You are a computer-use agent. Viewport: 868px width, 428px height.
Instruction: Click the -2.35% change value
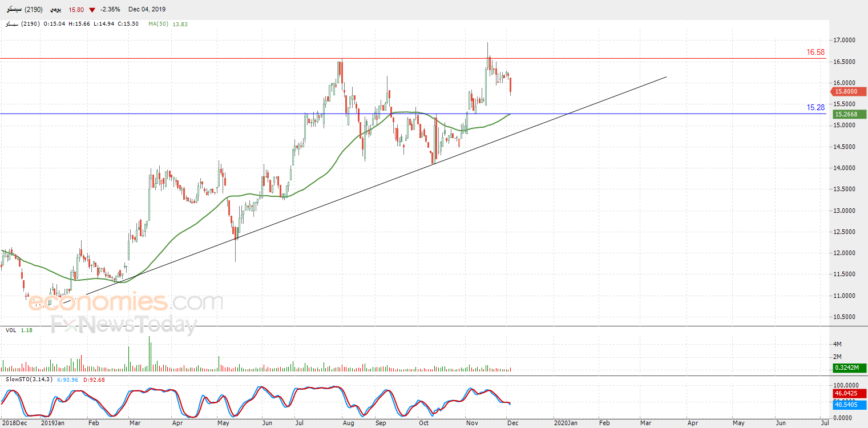point(110,10)
